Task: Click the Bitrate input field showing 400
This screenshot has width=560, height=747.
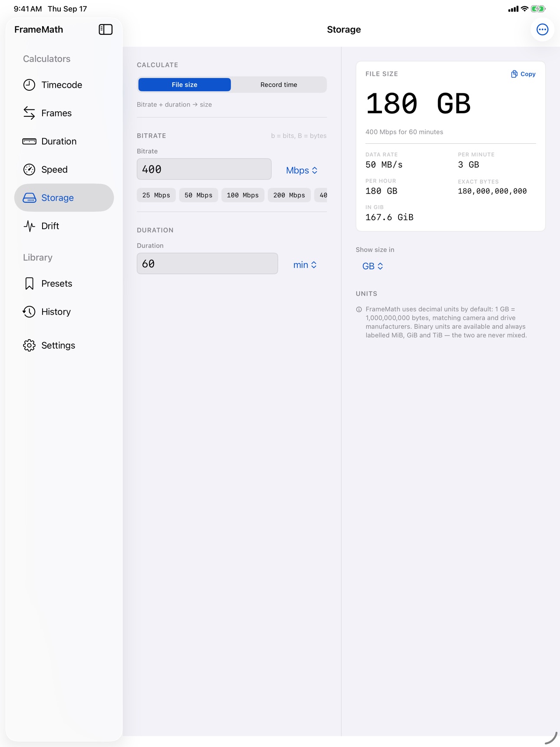Action: [204, 169]
